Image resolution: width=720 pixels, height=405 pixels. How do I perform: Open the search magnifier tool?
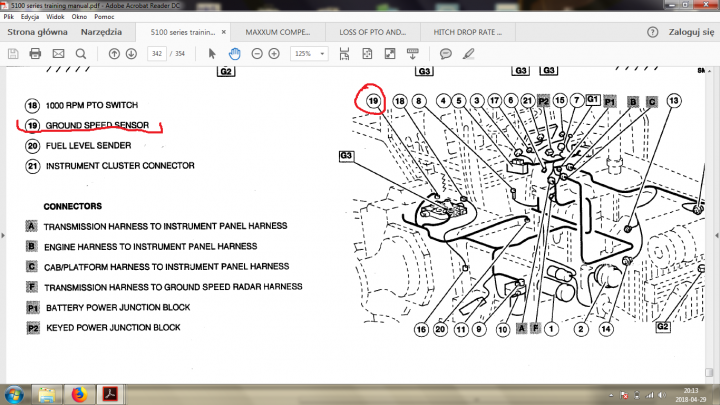pos(82,53)
